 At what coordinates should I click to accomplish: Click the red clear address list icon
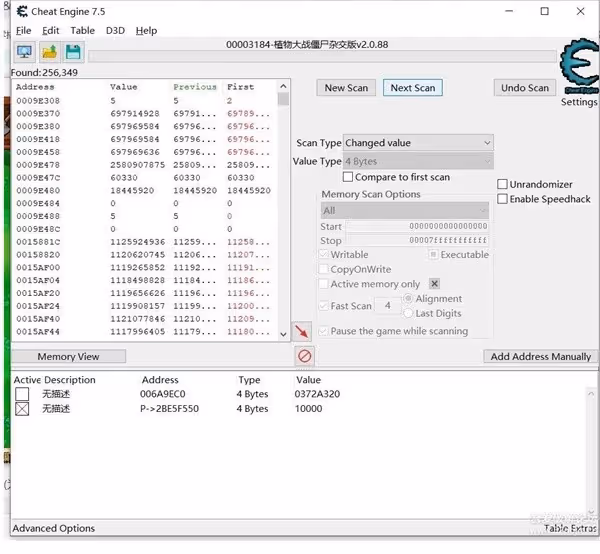pyautogui.click(x=304, y=356)
